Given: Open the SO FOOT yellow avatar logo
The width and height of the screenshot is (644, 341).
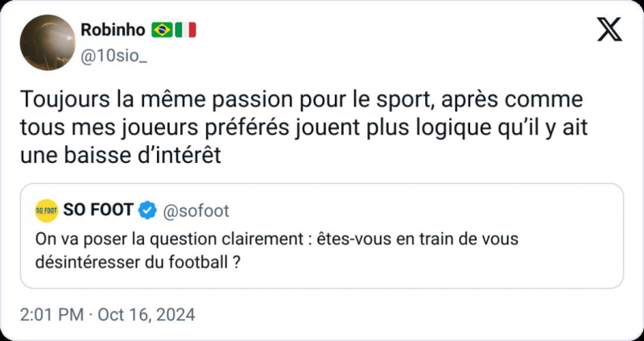Looking at the screenshot, I should tap(47, 211).
